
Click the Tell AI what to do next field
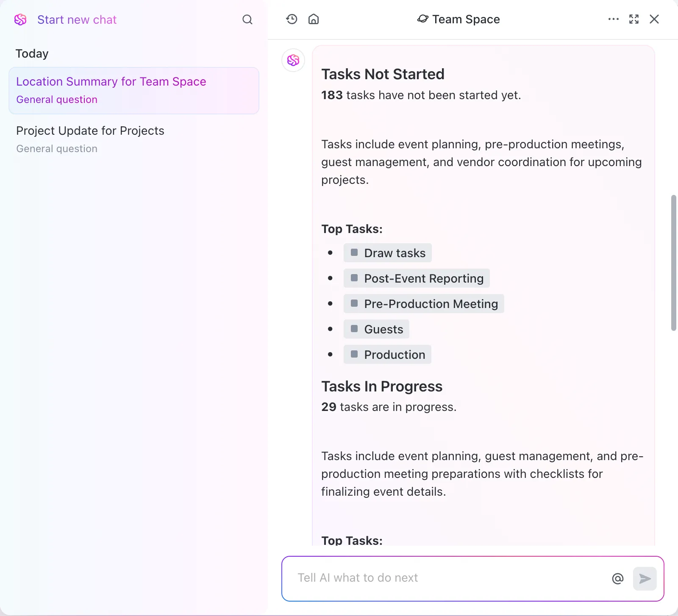(x=449, y=578)
